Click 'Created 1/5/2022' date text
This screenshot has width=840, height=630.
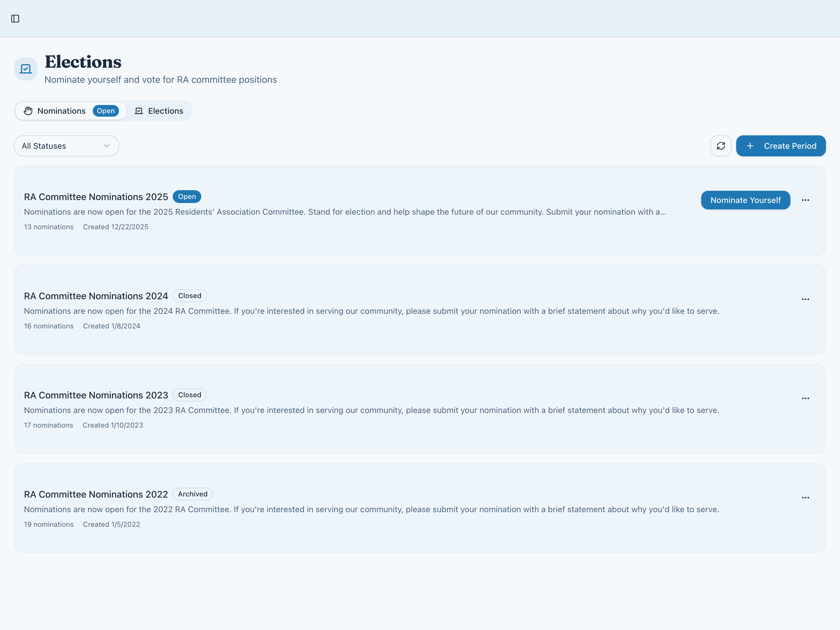(112, 524)
